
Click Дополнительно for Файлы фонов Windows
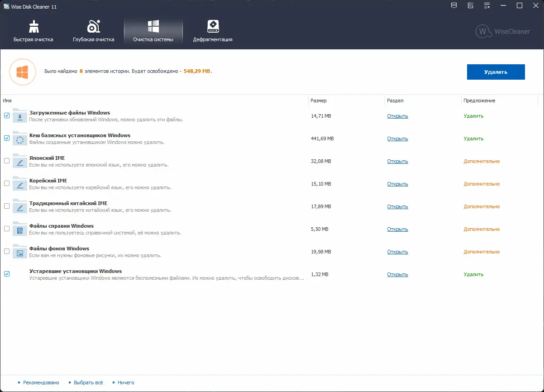(482, 252)
